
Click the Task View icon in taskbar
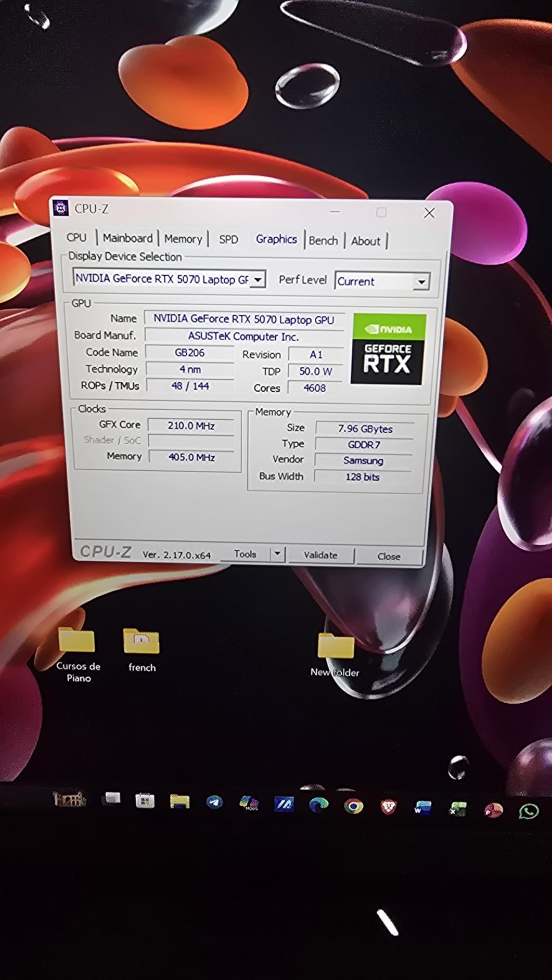click(x=111, y=798)
